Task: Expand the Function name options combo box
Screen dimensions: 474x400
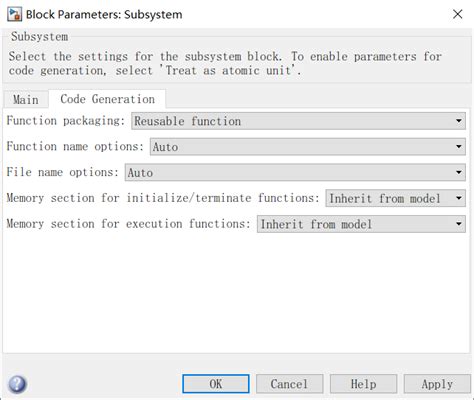Action: 308,147
